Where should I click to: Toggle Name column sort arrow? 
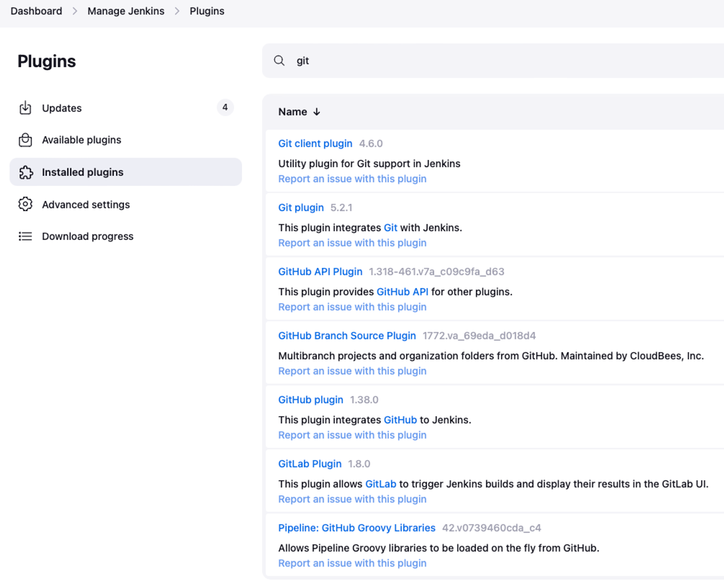tap(317, 112)
